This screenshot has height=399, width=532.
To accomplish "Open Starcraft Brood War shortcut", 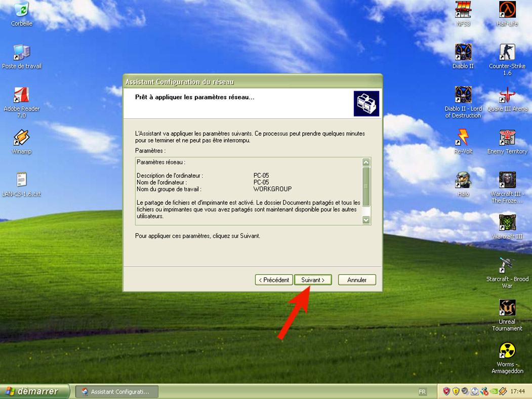I will coord(507,265).
